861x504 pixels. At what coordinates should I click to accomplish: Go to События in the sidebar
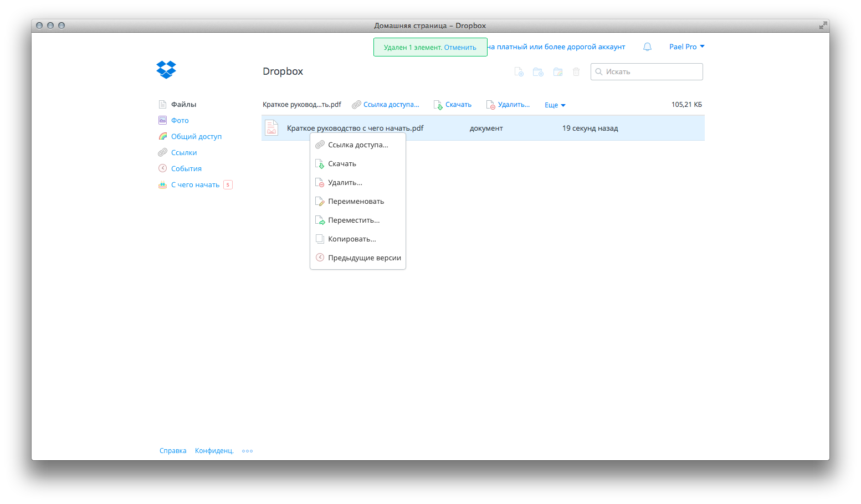coord(186,169)
